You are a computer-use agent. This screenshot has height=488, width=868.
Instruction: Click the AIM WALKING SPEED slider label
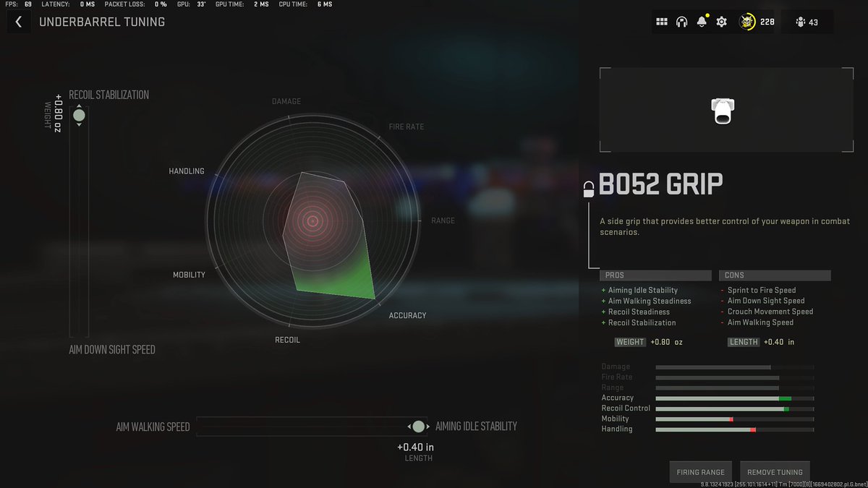pyautogui.click(x=153, y=427)
